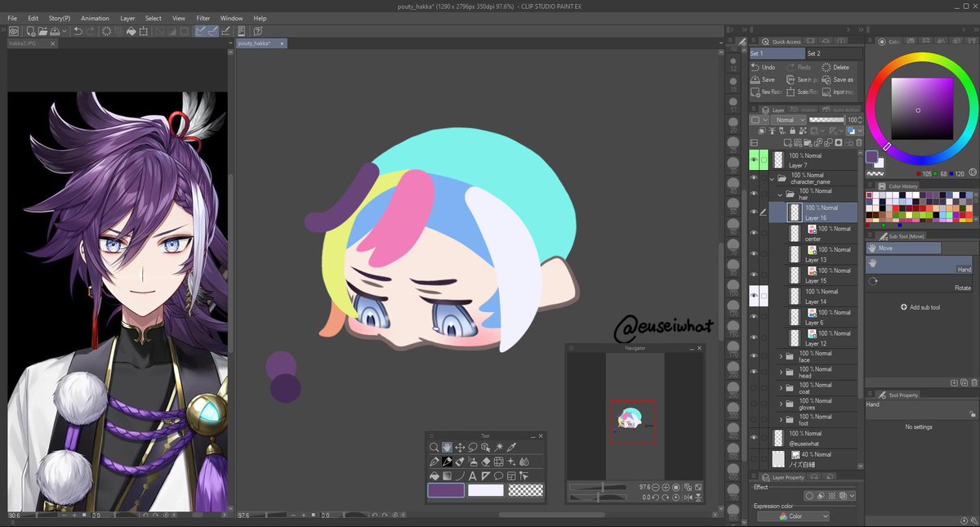980x527 pixels.
Task: Select the Balloon speech bubble tool
Action: click(498, 476)
